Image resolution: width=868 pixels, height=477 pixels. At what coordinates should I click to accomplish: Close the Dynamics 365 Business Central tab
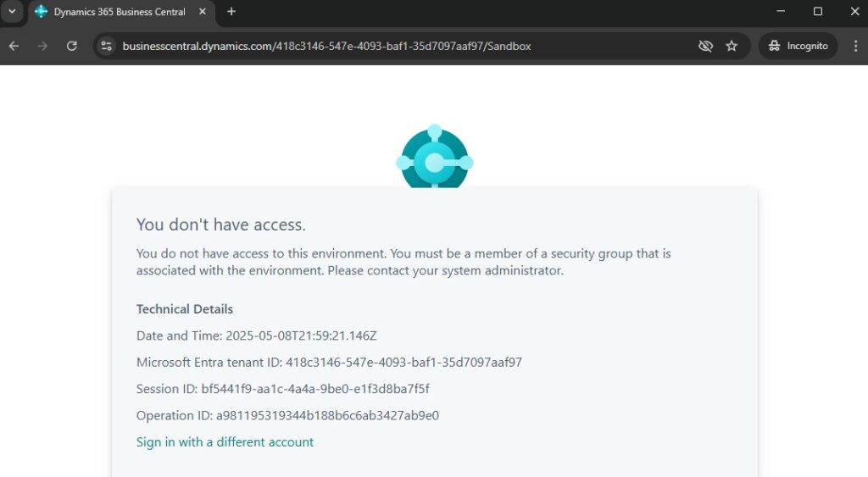coord(203,12)
